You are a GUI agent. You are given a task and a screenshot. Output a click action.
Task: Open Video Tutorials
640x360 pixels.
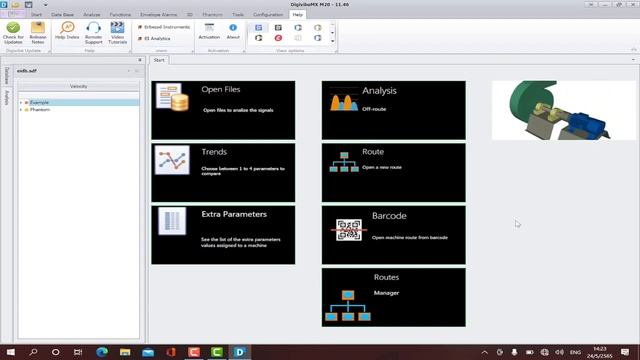click(x=118, y=33)
